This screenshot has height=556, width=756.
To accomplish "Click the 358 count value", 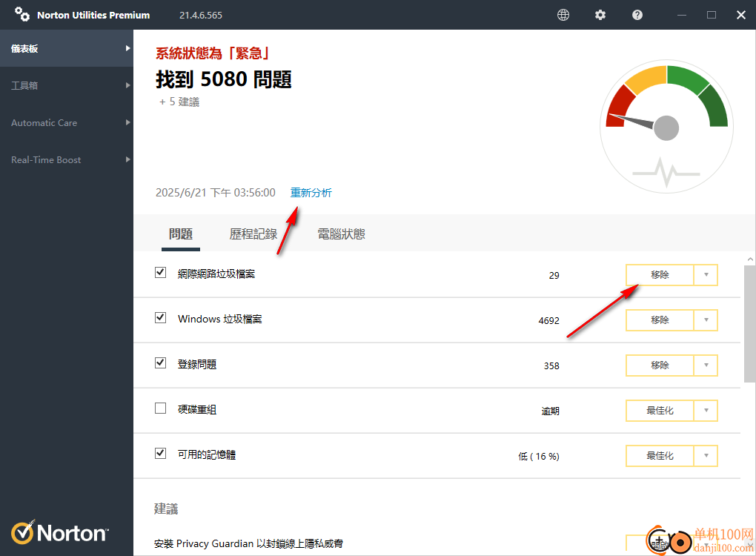I will coord(551,366).
